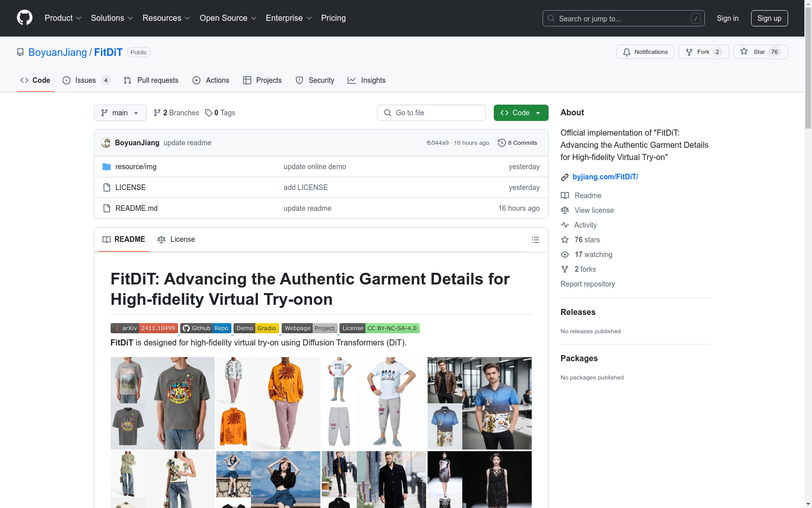Expand the Open Source menu

[228, 18]
